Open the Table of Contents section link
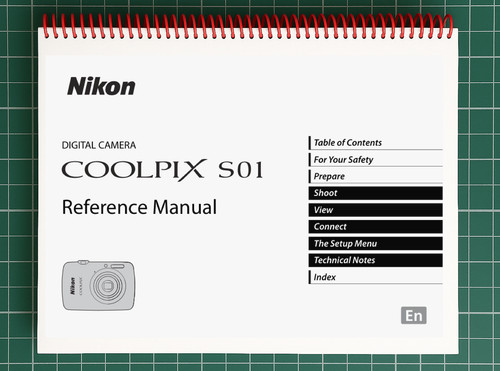500x371 pixels. click(x=376, y=143)
